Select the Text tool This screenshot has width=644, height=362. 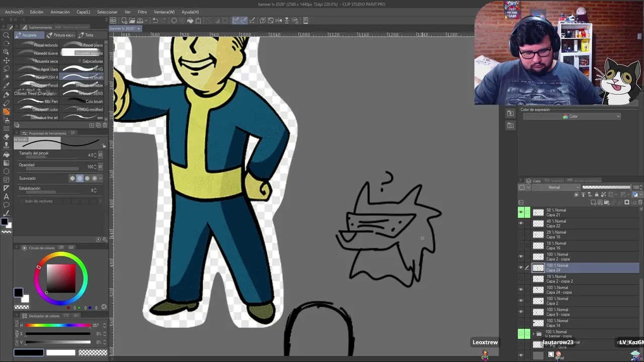[6, 196]
